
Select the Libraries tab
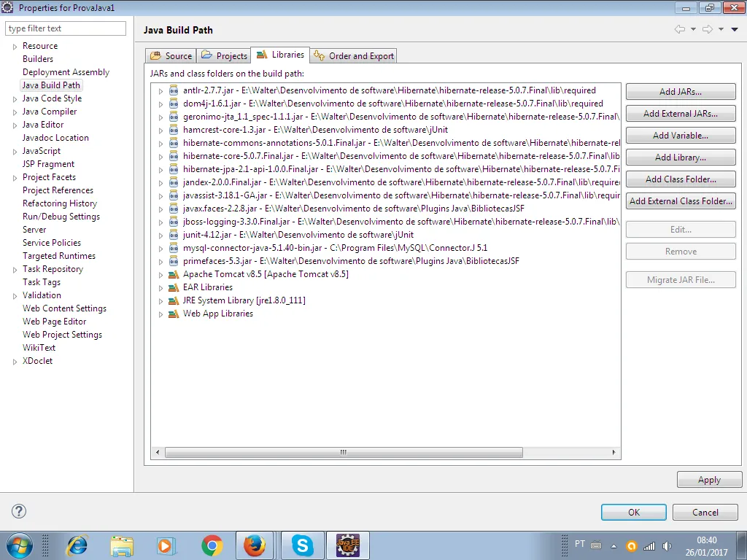280,55
